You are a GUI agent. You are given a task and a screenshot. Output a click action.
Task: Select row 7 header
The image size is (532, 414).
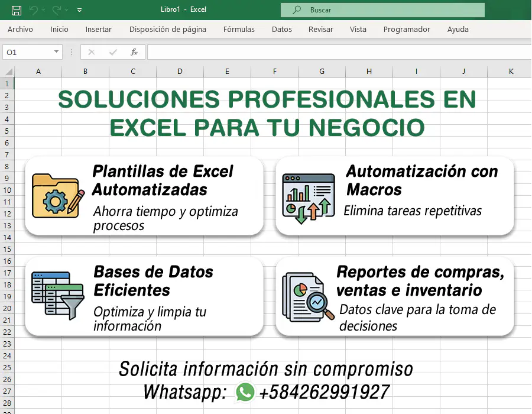(7, 155)
